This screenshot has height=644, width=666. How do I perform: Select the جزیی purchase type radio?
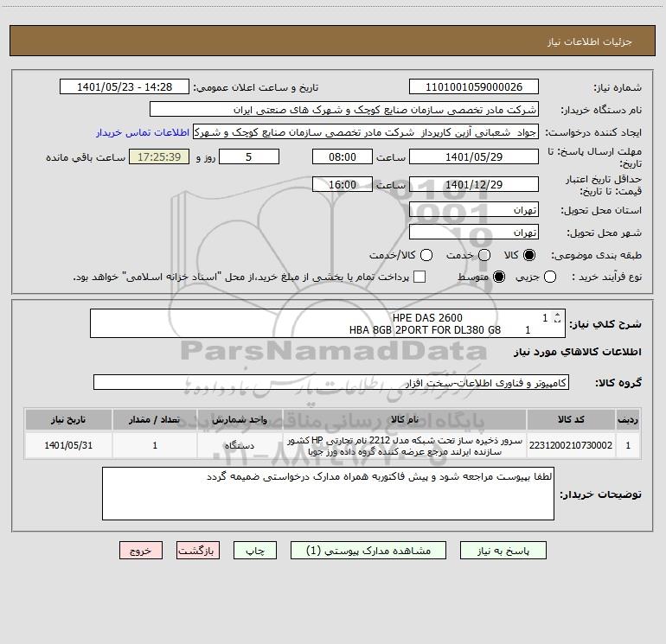[x=550, y=277]
